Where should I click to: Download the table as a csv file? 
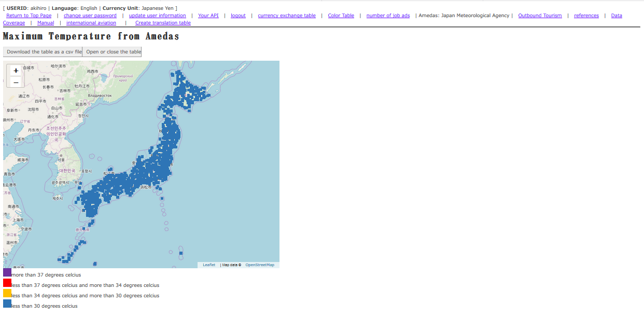tap(43, 52)
